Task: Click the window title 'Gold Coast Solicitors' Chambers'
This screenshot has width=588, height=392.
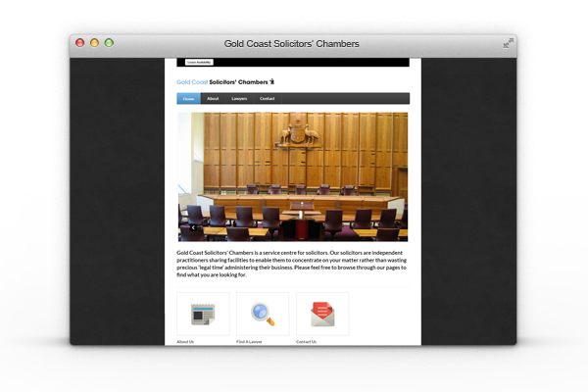Action: (x=292, y=44)
